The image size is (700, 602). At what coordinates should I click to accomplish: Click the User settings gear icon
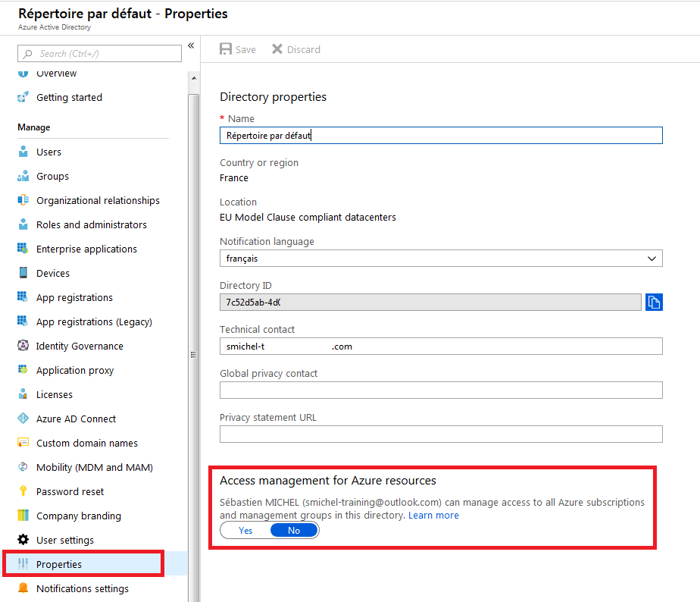coord(23,540)
